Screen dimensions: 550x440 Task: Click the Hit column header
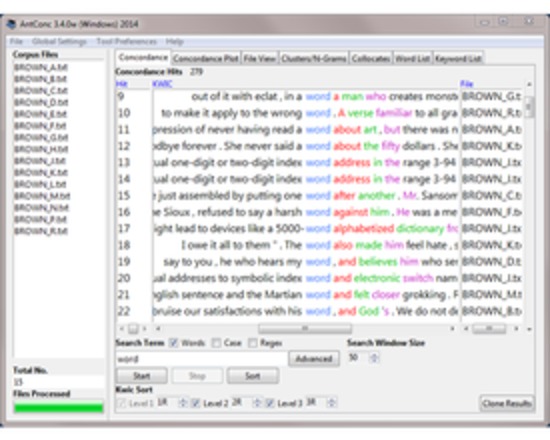pos(121,84)
